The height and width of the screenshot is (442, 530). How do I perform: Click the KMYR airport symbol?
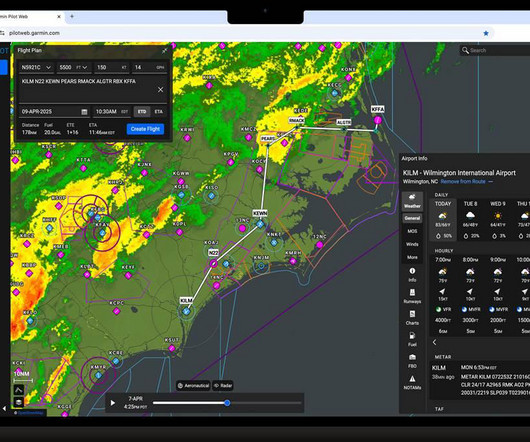pos(98,375)
